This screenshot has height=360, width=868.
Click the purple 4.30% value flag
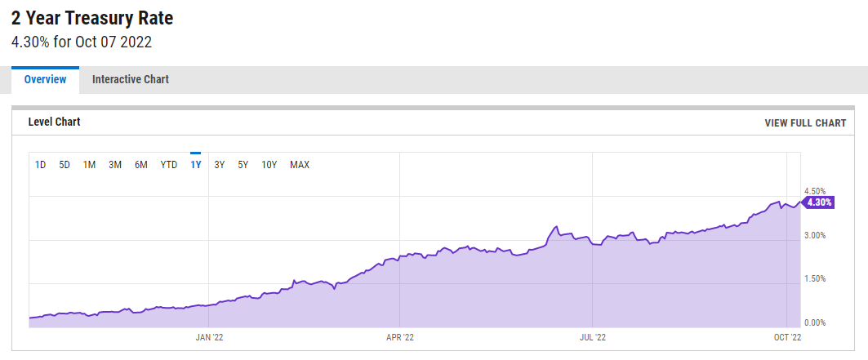pyautogui.click(x=817, y=202)
